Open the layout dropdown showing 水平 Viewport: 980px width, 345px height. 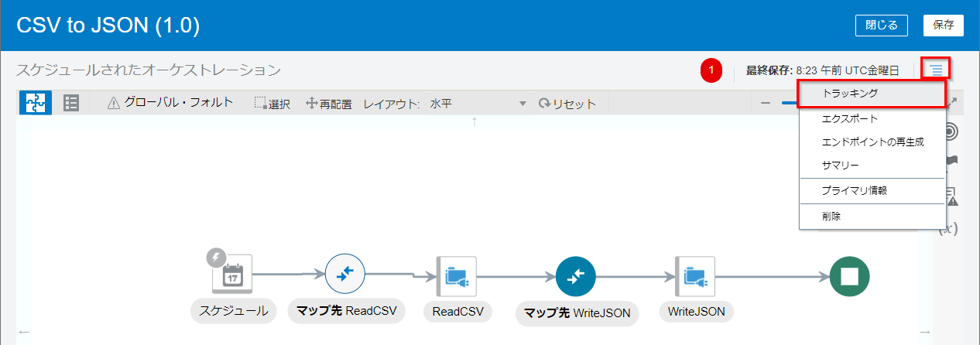pos(478,104)
